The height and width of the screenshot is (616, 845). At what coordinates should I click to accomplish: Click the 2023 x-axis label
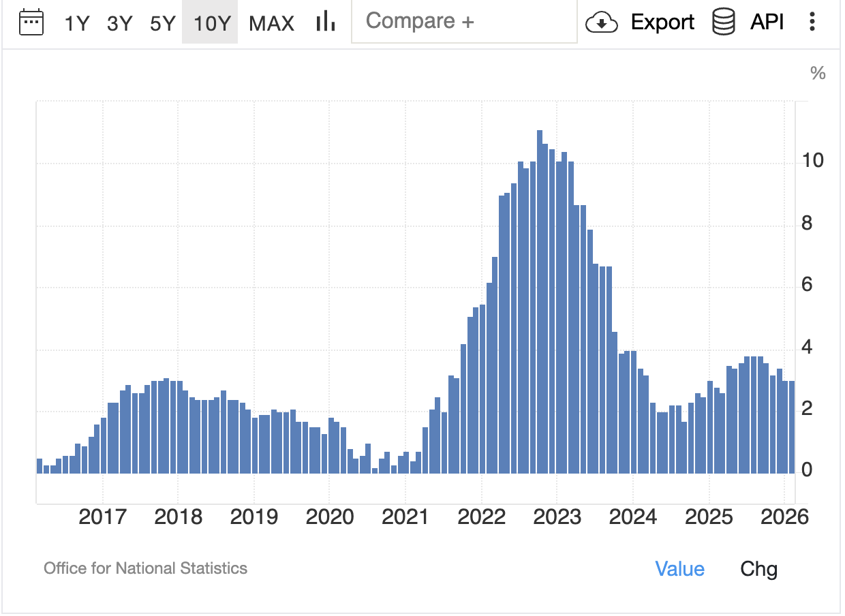[x=557, y=517]
